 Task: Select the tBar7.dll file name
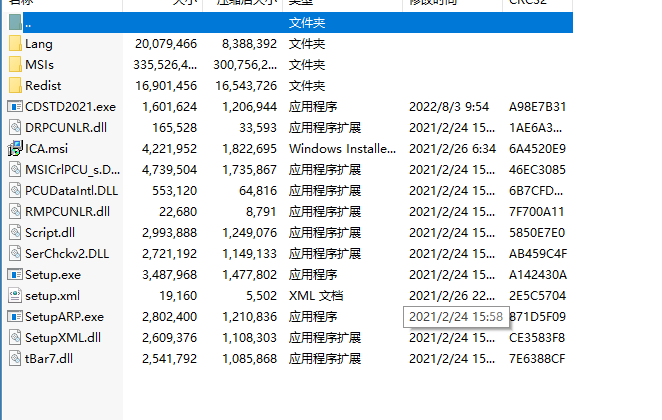[49, 359]
